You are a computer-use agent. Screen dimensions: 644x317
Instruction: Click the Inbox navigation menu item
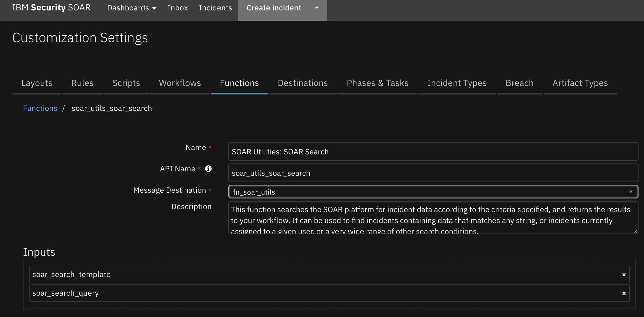click(177, 7)
